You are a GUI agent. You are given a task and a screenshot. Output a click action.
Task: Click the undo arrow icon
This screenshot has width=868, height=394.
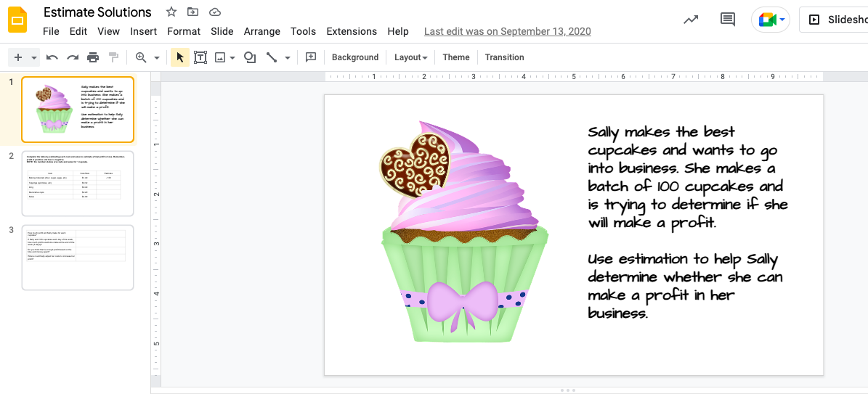tap(52, 57)
